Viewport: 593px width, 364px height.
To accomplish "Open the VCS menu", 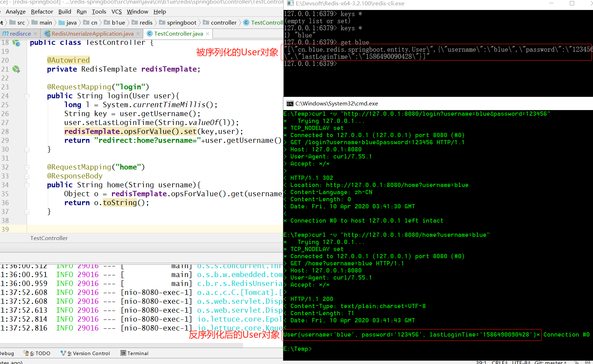I will pos(117,12).
